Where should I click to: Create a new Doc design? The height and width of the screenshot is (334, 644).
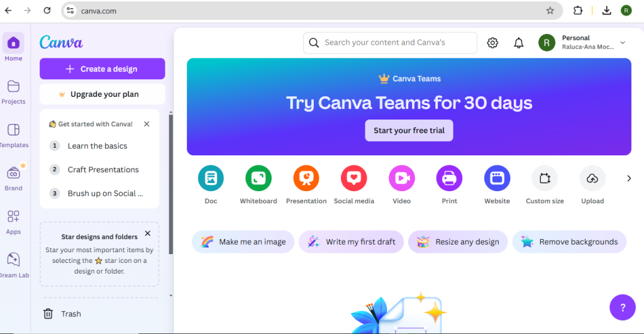tap(211, 178)
